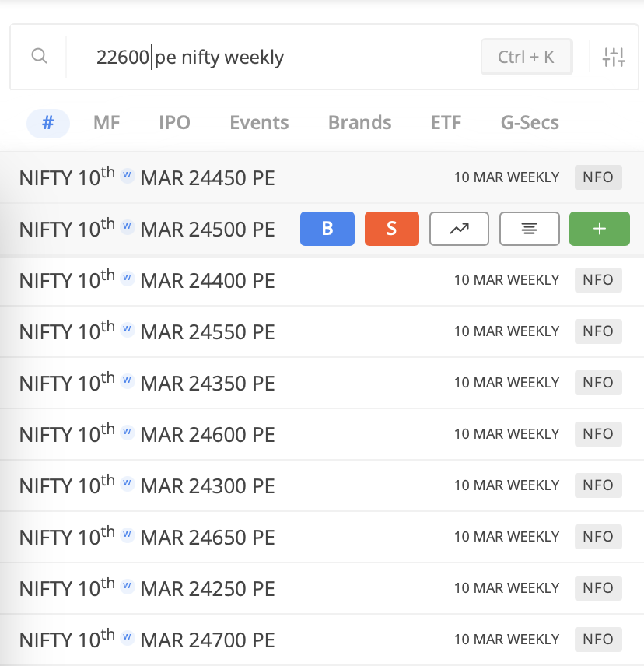The width and height of the screenshot is (644, 666).
Task: Click Sell button for 24500 PE
Action: pos(391,229)
